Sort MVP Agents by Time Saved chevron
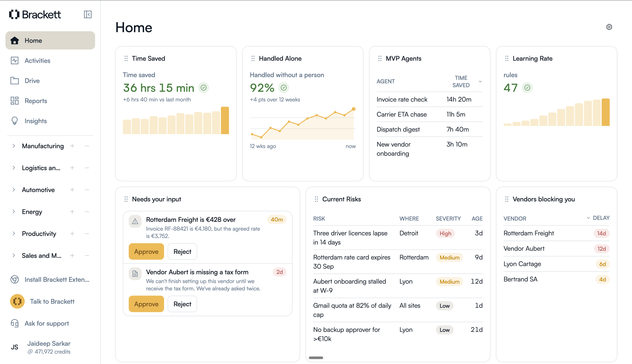This screenshot has width=632, height=364. click(x=480, y=81)
